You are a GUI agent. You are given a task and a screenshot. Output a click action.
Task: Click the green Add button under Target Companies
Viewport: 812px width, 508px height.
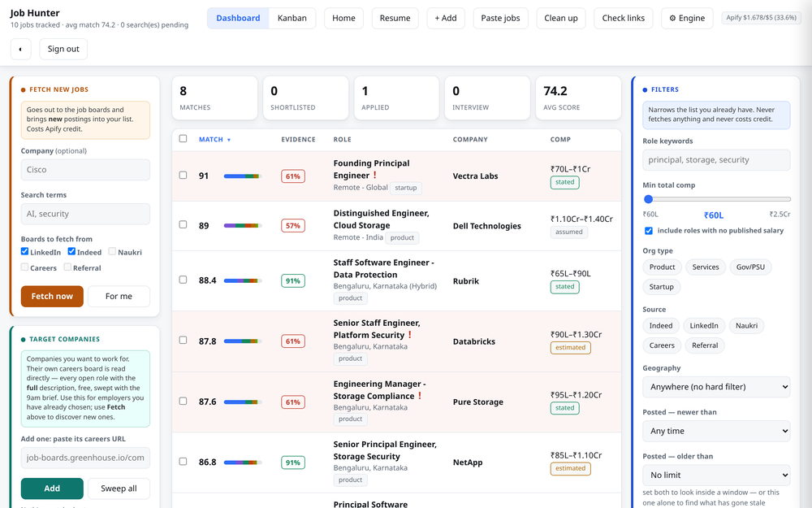(52, 488)
